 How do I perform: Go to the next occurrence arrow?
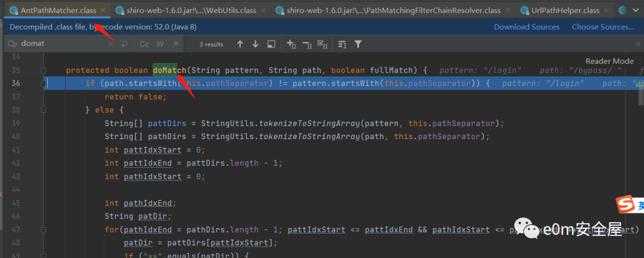[x=255, y=44]
